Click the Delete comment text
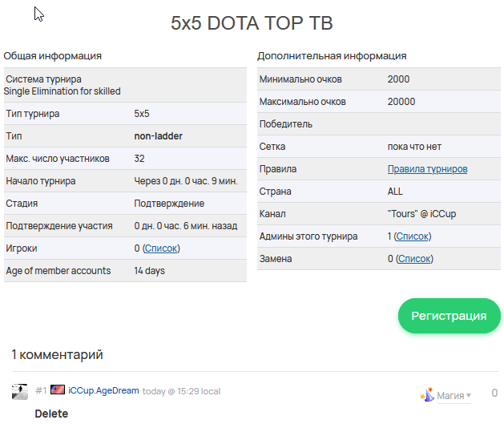This screenshot has width=504, height=424. [51, 414]
